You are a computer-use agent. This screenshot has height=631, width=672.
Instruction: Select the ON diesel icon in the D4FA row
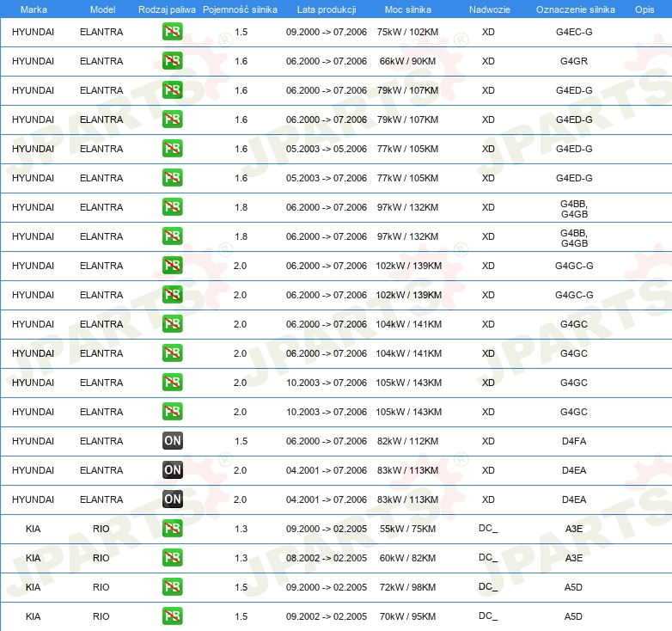coord(172,441)
